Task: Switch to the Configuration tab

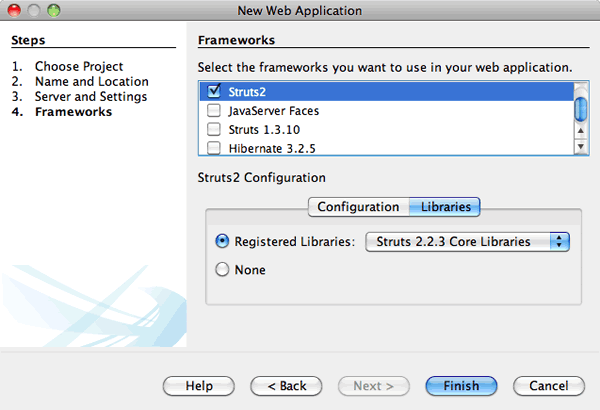Action: click(358, 207)
